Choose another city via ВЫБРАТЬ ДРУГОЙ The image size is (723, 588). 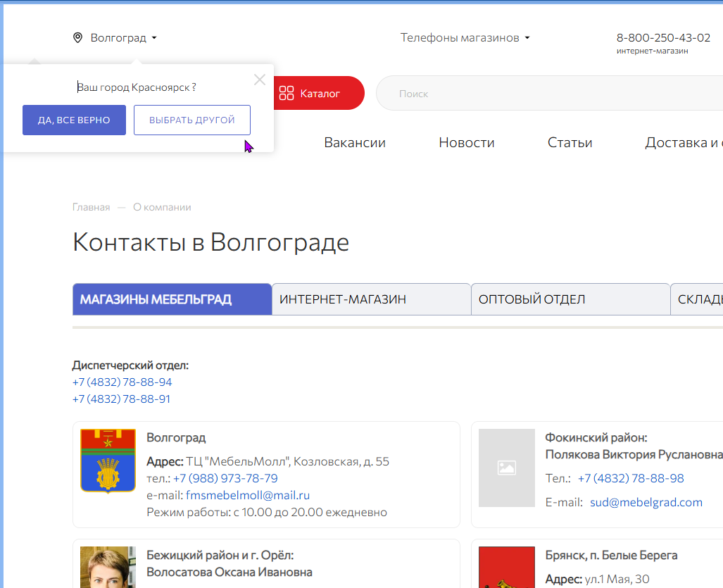coord(191,120)
